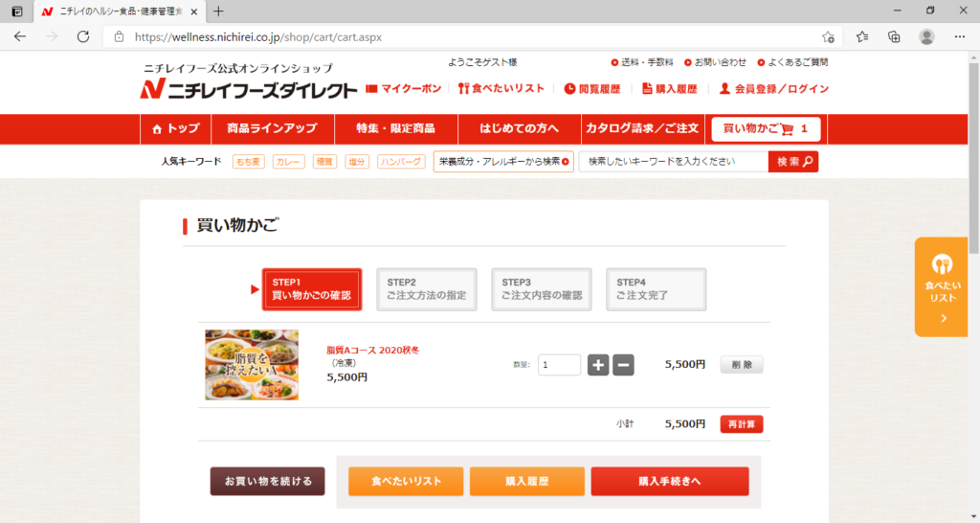Open browser Collections icon
The height and width of the screenshot is (523, 980).
coord(895,37)
